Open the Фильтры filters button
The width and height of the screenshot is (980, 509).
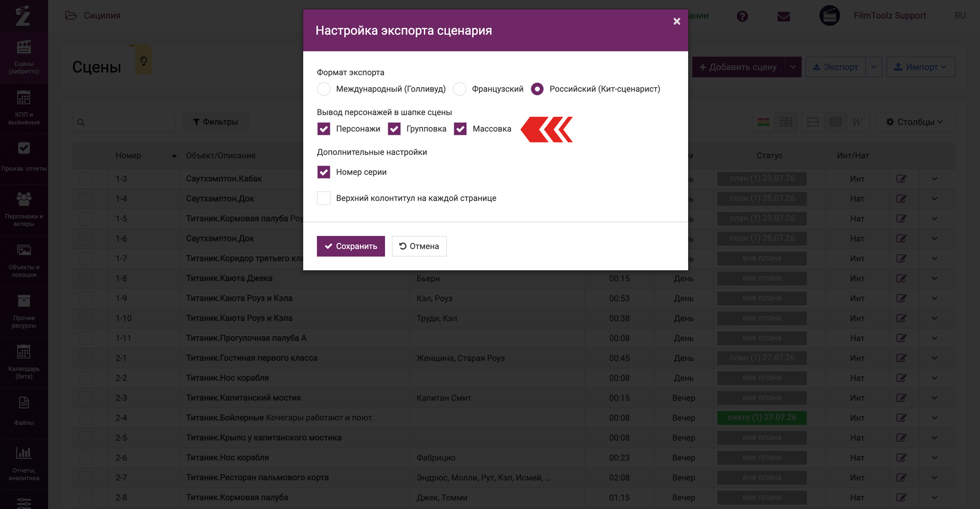tap(216, 122)
